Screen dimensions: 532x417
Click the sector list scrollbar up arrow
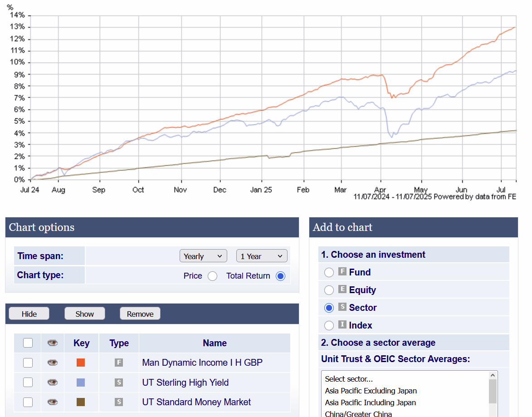click(x=493, y=375)
